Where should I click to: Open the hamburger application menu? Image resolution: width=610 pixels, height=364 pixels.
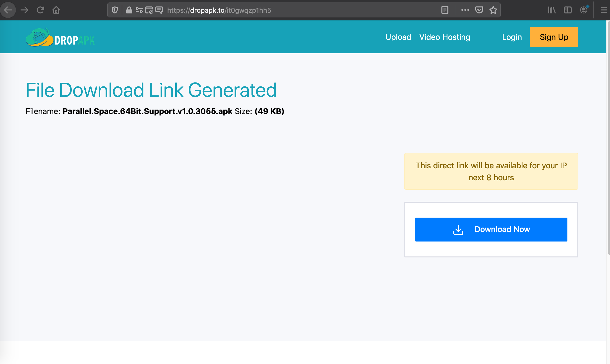(604, 10)
